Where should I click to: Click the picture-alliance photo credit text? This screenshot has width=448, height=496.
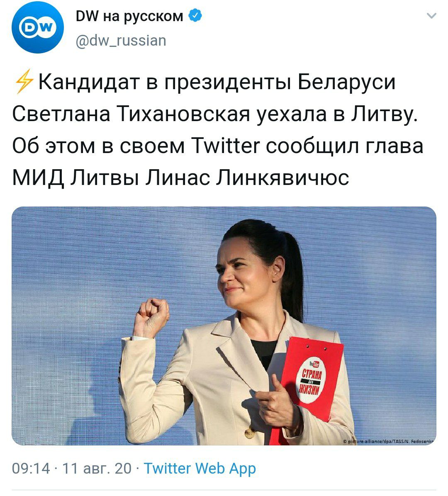tap(390, 441)
